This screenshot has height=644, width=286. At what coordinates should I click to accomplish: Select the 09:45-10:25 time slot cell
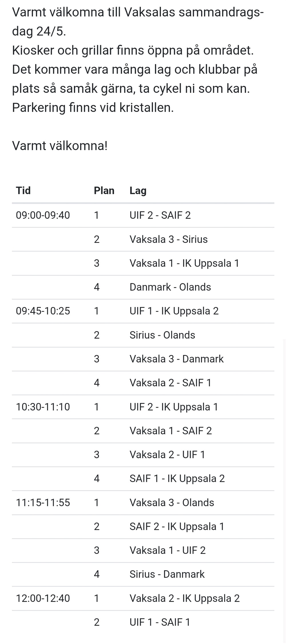(43, 311)
